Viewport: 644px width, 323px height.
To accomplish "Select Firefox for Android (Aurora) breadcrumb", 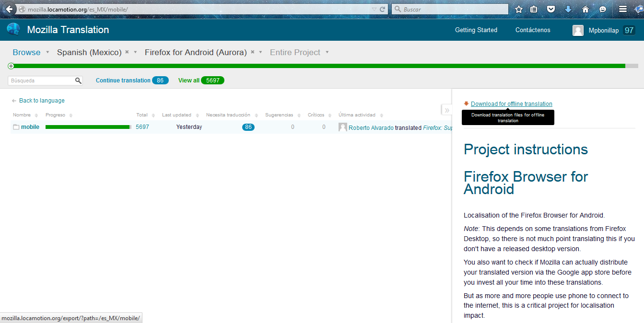I will click(196, 52).
